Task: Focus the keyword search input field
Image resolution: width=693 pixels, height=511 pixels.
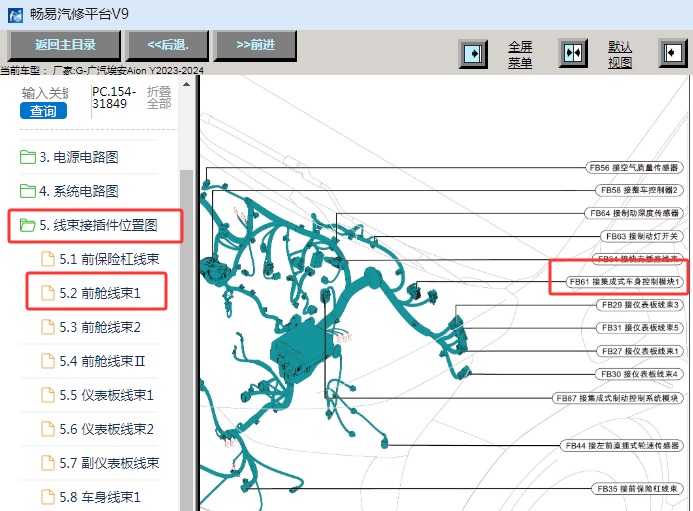Action: [45, 93]
